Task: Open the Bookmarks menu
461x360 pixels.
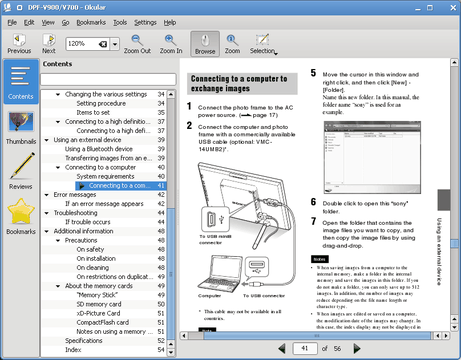Action: (x=91, y=23)
